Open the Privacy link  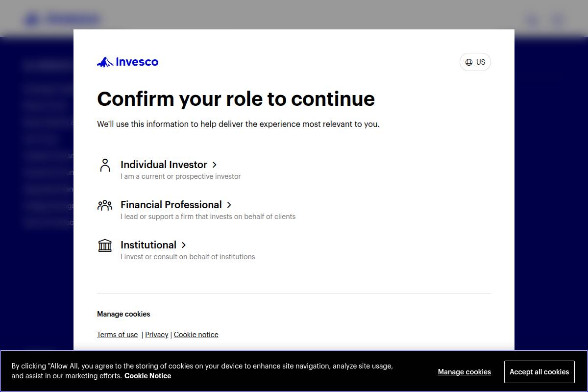[157, 335]
